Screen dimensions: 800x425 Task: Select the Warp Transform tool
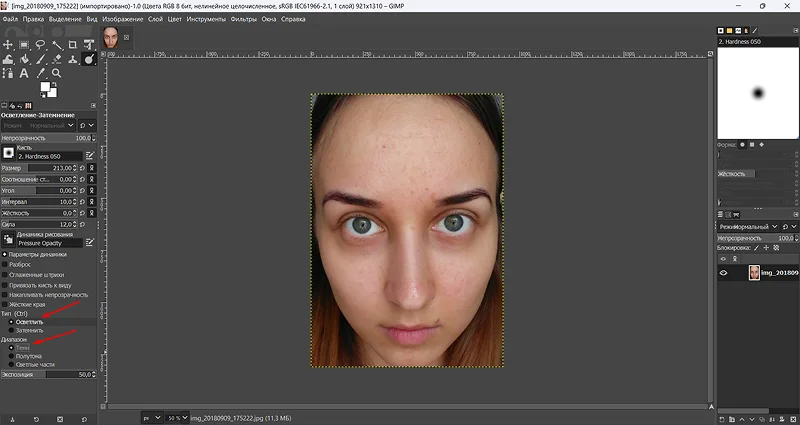click(8, 59)
